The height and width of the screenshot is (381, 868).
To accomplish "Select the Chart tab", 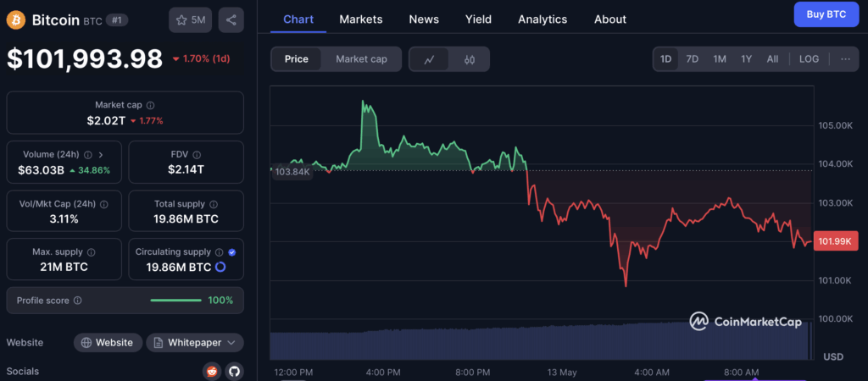I will (x=298, y=19).
